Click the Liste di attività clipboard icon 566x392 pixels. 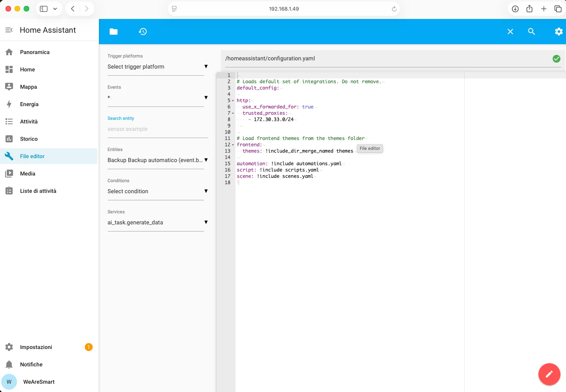[9, 191]
